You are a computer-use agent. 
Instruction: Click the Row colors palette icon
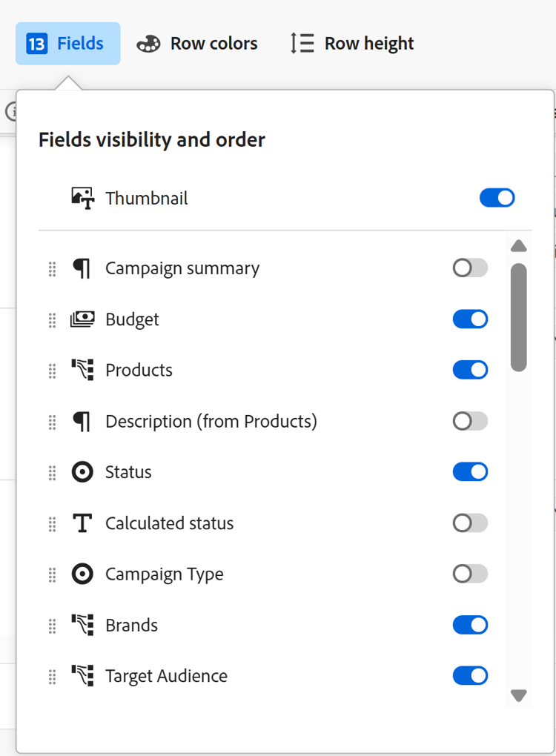(x=148, y=44)
